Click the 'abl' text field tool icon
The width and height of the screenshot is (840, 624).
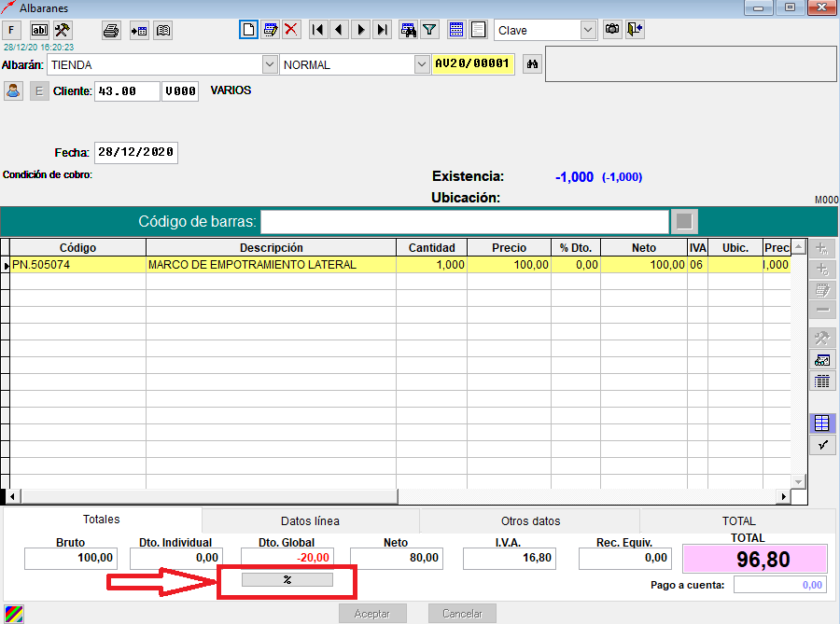click(x=39, y=30)
